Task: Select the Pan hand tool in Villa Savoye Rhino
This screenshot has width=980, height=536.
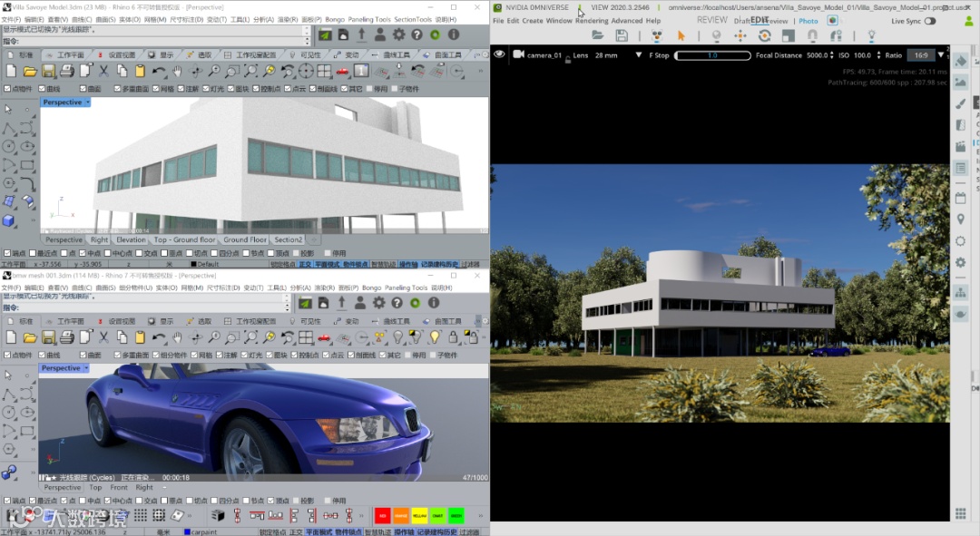Action: pos(177,72)
